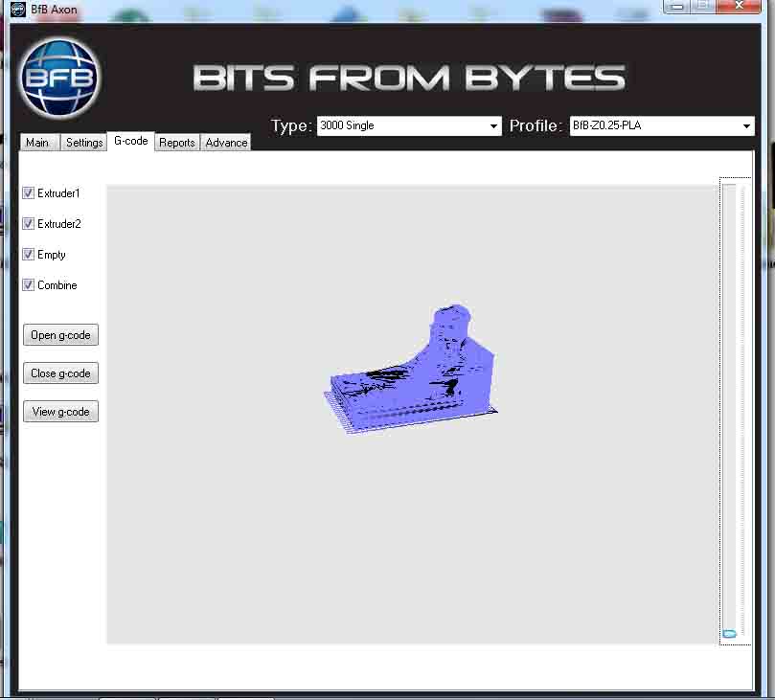Maximize the BfB Axon window

pyautogui.click(x=703, y=6)
